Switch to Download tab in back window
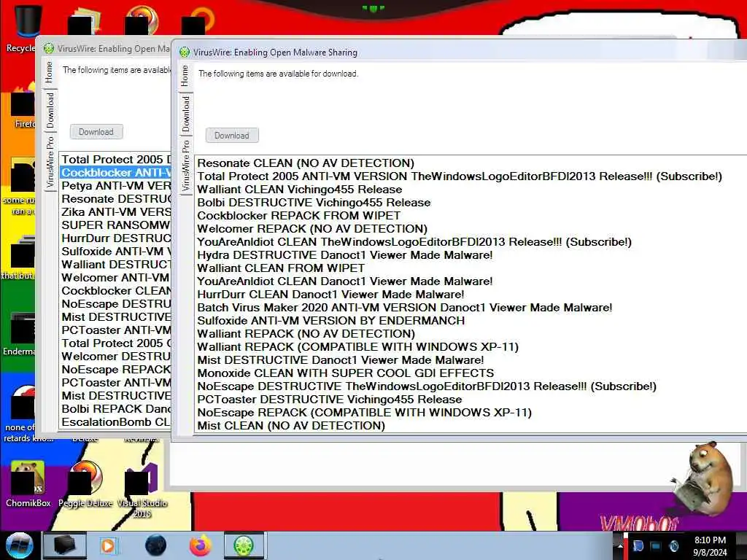This screenshot has width=747, height=560. [50, 111]
